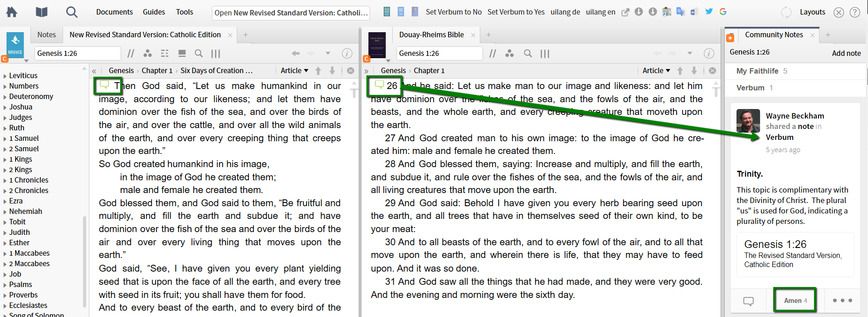Expand Leviticus in the contents tree
The height and width of the screenshot is (317, 868).
click(x=5, y=76)
